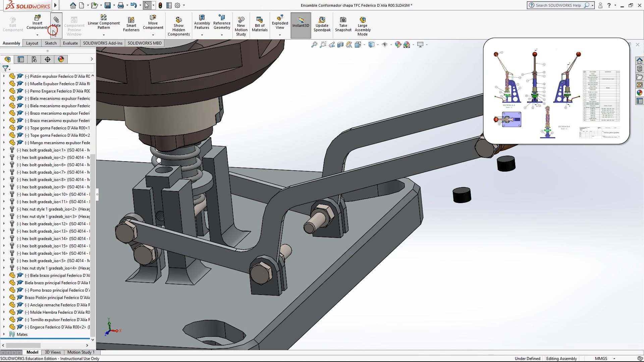Image resolution: width=644 pixels, height=362 pixels.
Task: Click the Mate tool icon
Action: pyautogui.click(x=56, y=20)
